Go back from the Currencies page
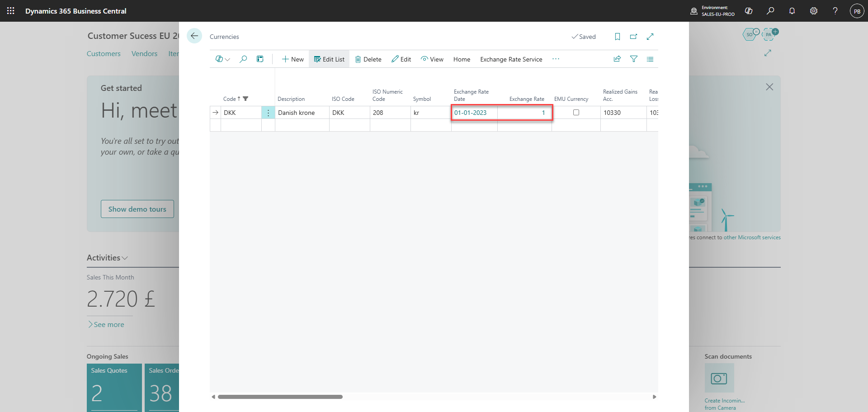This screenshot has width=868, height=412. coord(194,36)
